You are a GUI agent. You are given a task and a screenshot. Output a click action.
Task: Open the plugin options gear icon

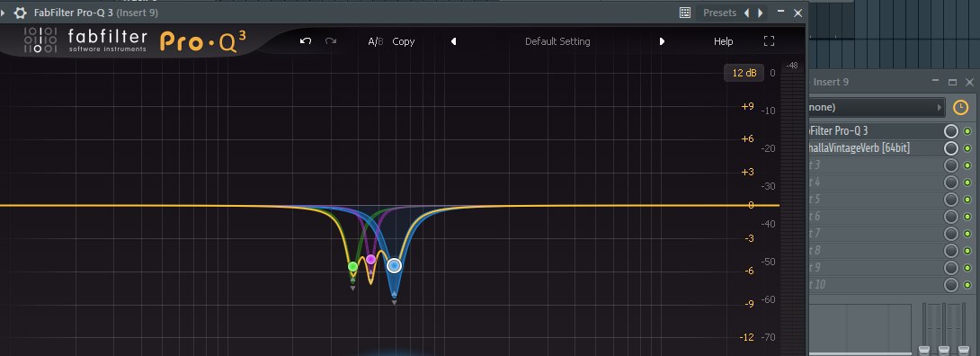pos(20,13)
